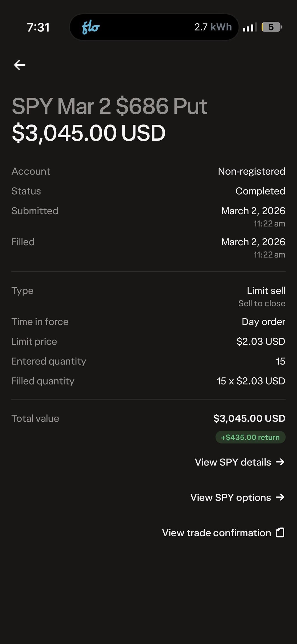297x644 pixels.
Task: Tap the Limit sell type value
Action: coord(266,291)
